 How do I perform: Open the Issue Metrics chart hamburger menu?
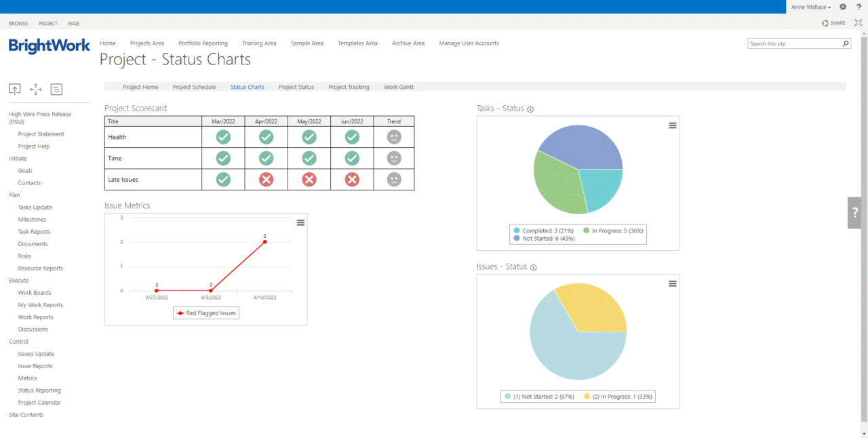(x=300, y=222)
